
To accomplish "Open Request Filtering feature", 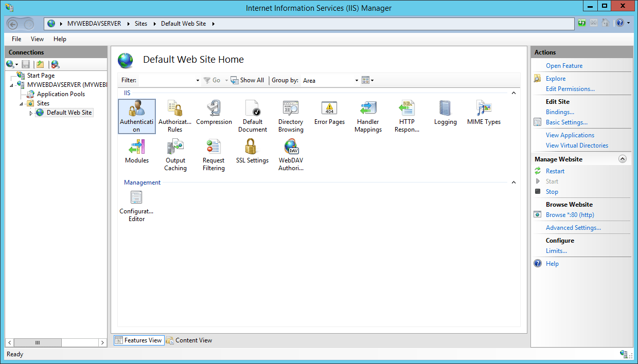I will pyautogui.click(x=214, y=155).
